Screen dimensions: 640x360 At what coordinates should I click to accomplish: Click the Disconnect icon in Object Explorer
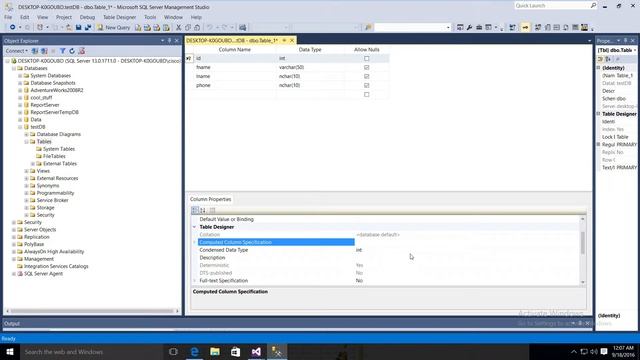[x=44, y=51]
